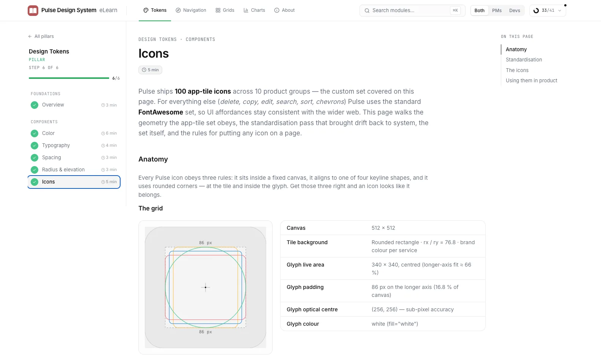Select the Both audience toggle
601x364 pixels.
point(479,11)
